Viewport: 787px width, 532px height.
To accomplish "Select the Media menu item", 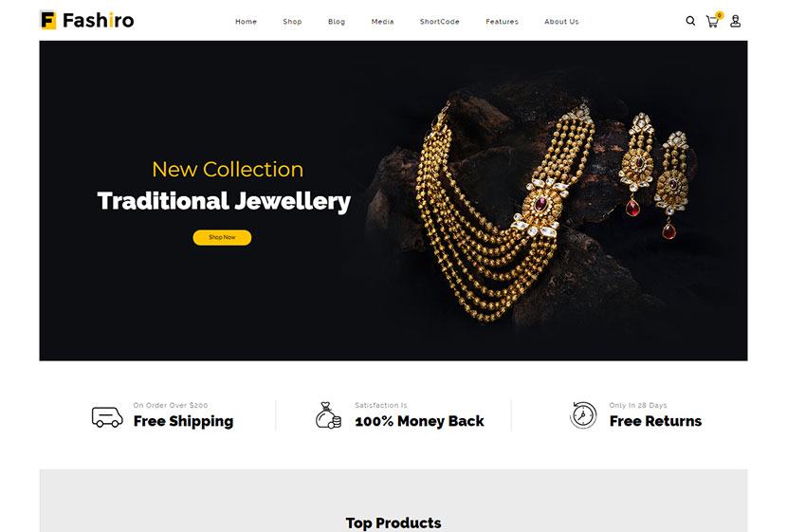I will pyautogui.click(x=382, y=22).
